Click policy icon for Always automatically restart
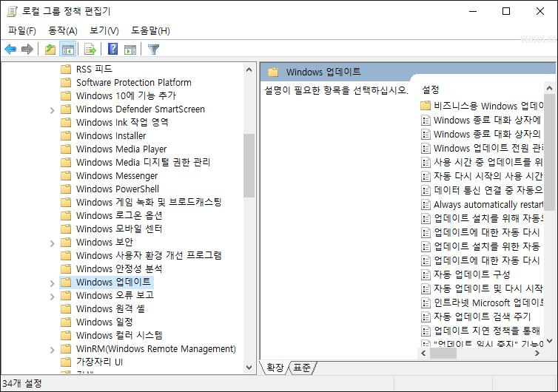The height and width of the screenshot is (392, 558). 426,205
